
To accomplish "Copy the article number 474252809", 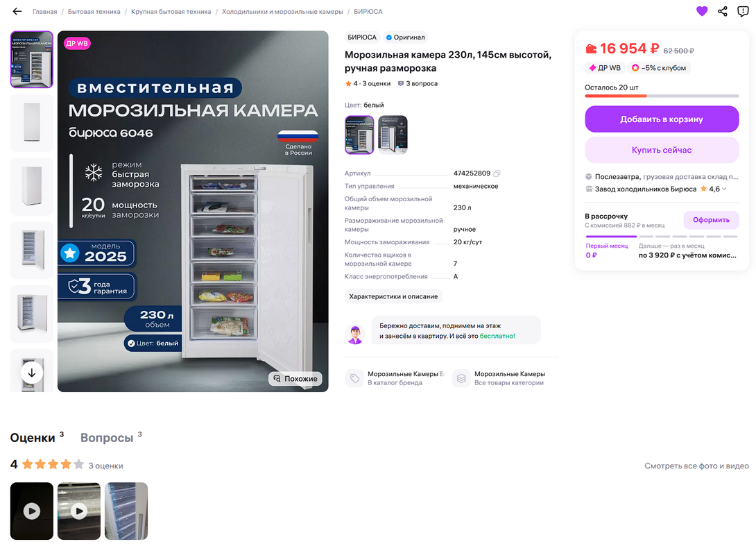I will 497,173.
